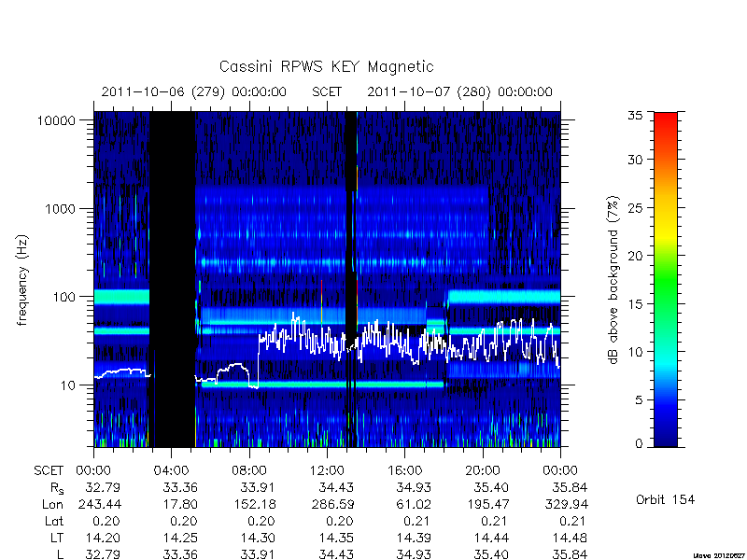Click the '04:00' SCET time label
The image size is (747, 560).
click(171, 471)
